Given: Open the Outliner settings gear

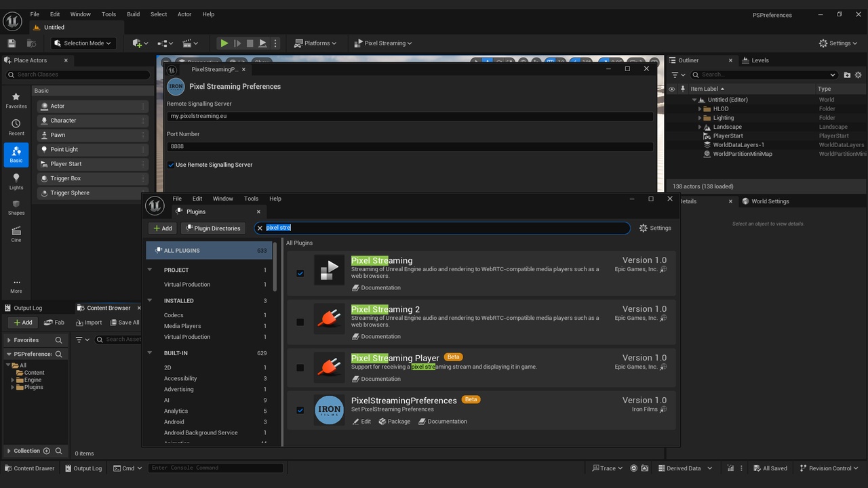Looking at the screenshot, I should pos(859,75).
